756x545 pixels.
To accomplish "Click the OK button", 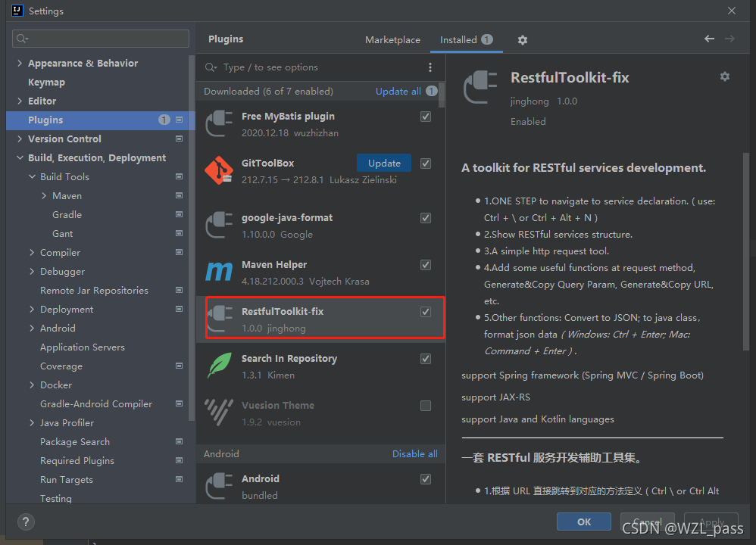I will (584, 522).
